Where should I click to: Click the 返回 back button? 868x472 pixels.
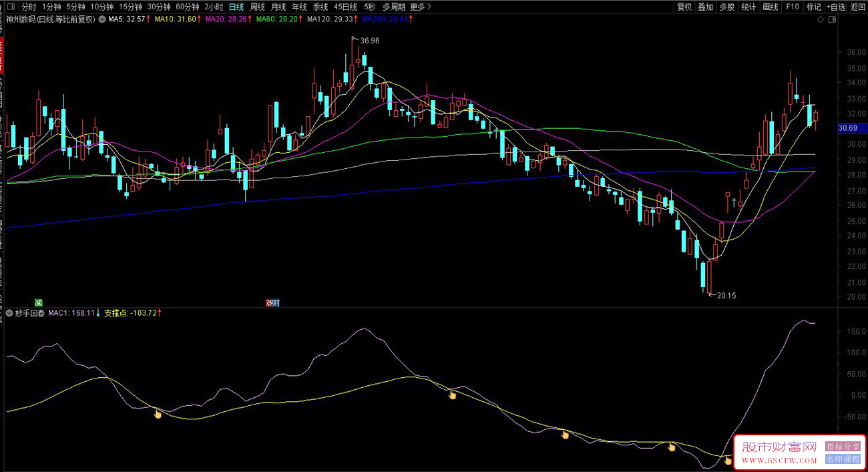857,7
